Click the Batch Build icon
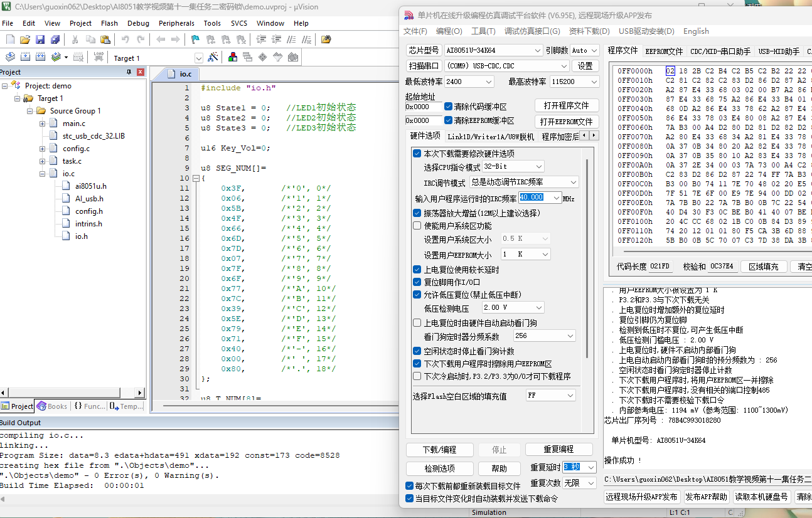 (x=57, y=57)
